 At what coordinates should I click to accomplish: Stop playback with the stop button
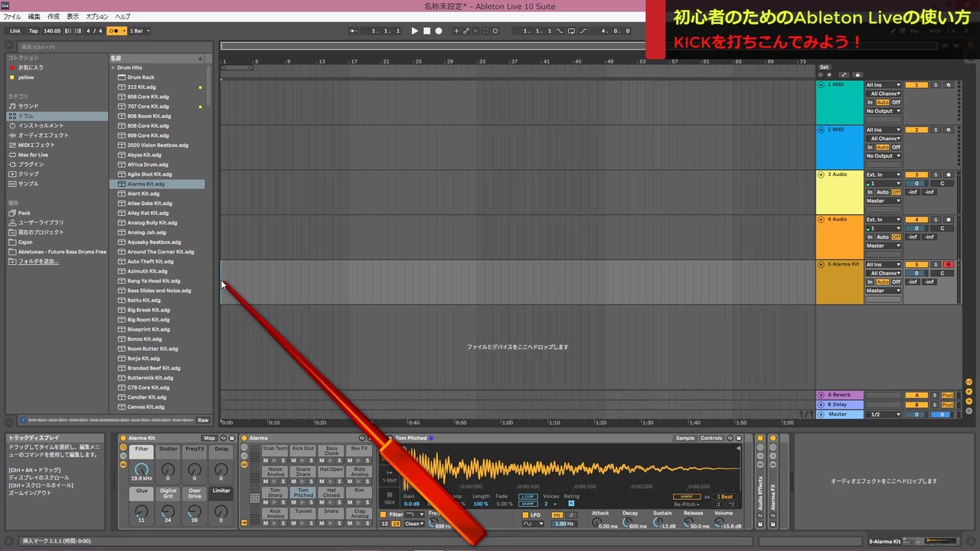tap(428, 31)
